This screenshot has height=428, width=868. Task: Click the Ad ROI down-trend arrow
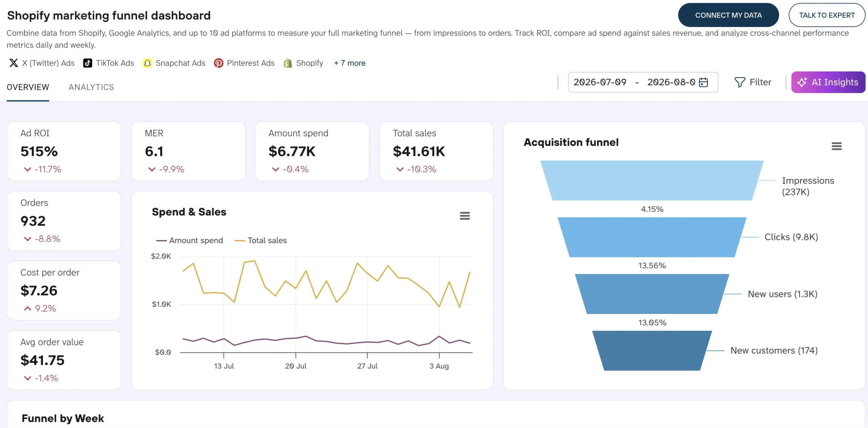pos(27,169)
